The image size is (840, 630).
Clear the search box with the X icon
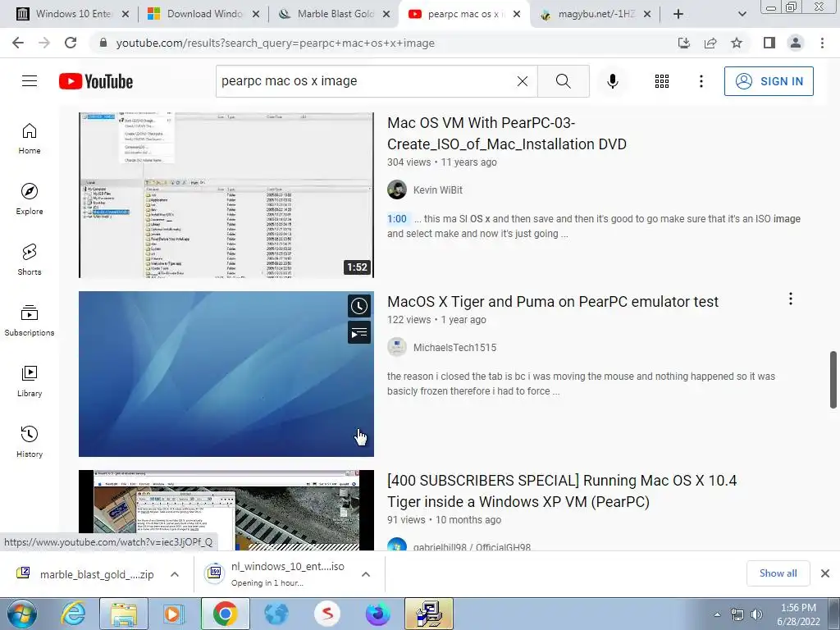click(x=523, y=81)
